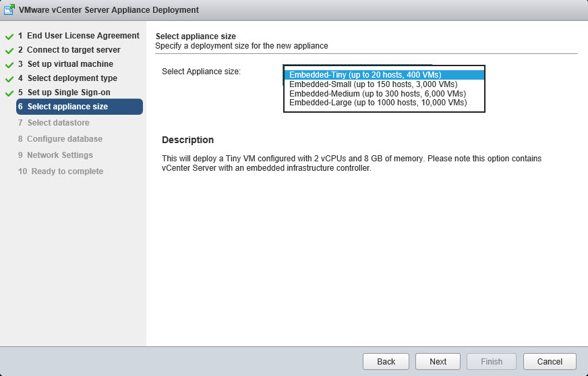Click green checkmark beside Connect to target server

[9, 51]
